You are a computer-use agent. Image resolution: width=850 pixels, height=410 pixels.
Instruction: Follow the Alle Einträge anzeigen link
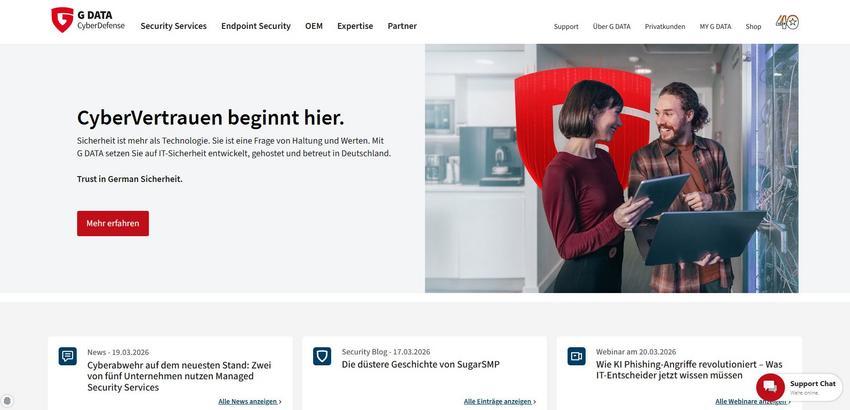500,402
